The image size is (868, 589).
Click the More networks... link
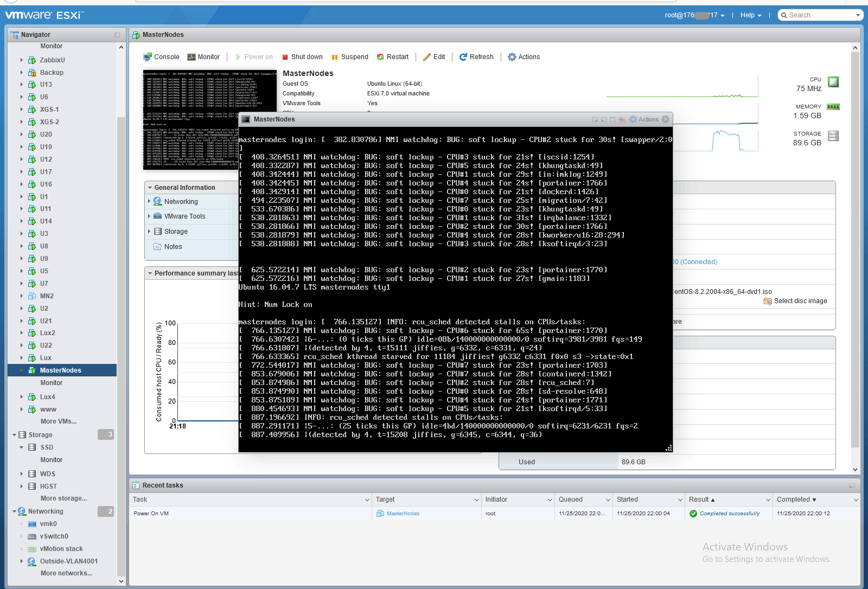(x=66, y=573)
